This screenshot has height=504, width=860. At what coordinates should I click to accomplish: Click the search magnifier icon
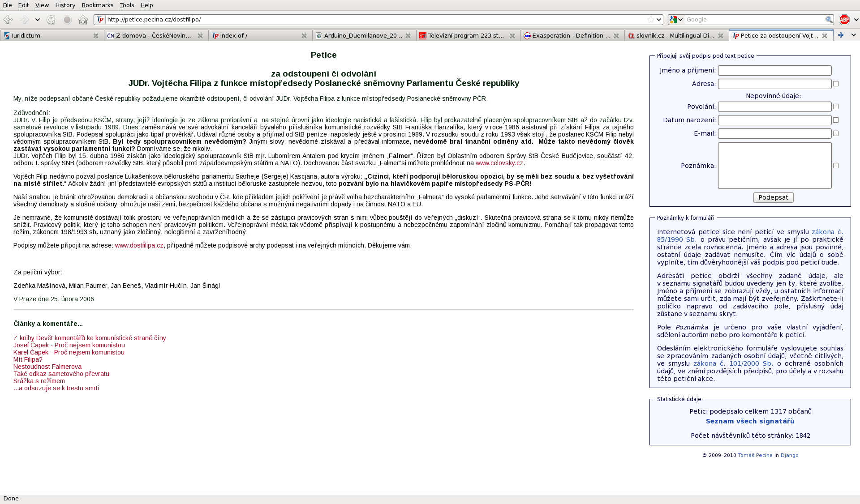coord(829,20)
